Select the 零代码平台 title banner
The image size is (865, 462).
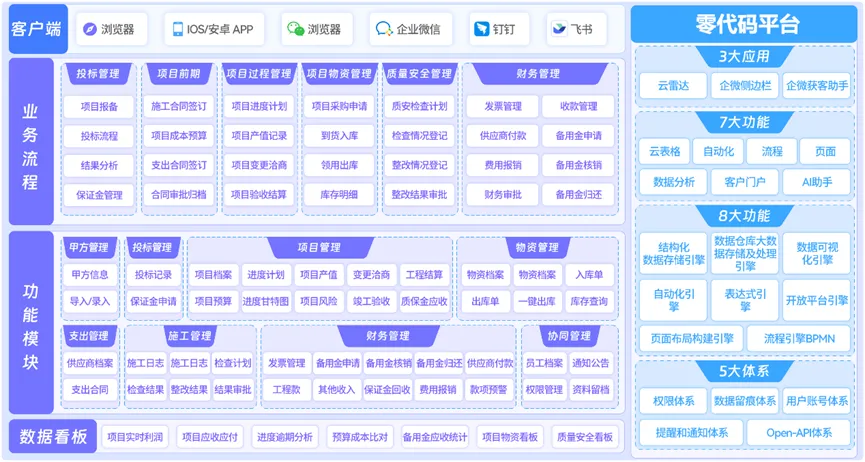744,24
